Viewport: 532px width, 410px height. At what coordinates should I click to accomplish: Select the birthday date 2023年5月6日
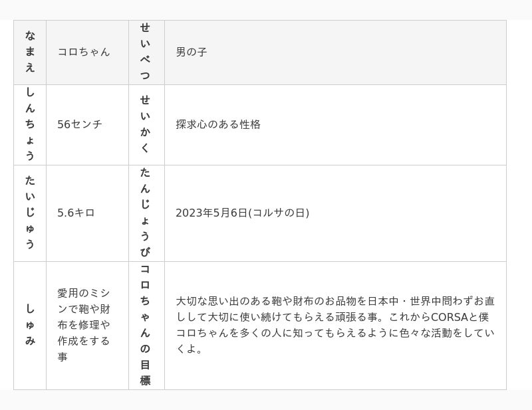211,213
